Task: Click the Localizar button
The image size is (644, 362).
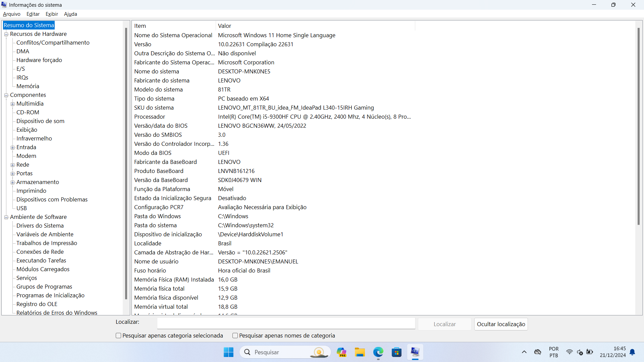Action: click(444, 324)
